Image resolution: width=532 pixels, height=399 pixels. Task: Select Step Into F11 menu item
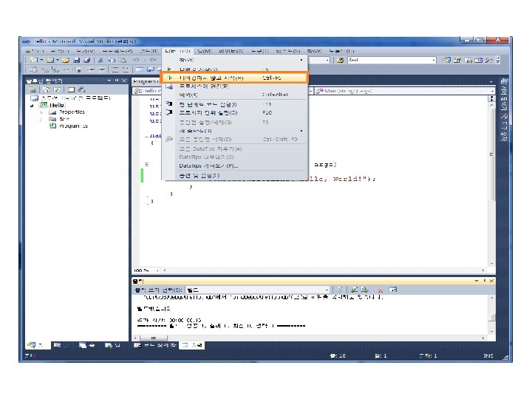point(234,104)
